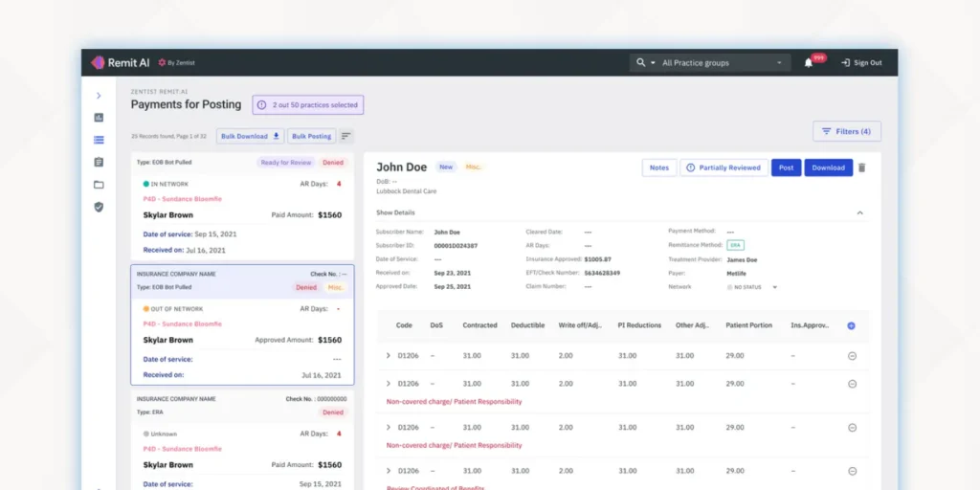The width and height of the screenshot is (980, 490).
Task: Open the folder sidebar icon
Action: tap(99, 185)
